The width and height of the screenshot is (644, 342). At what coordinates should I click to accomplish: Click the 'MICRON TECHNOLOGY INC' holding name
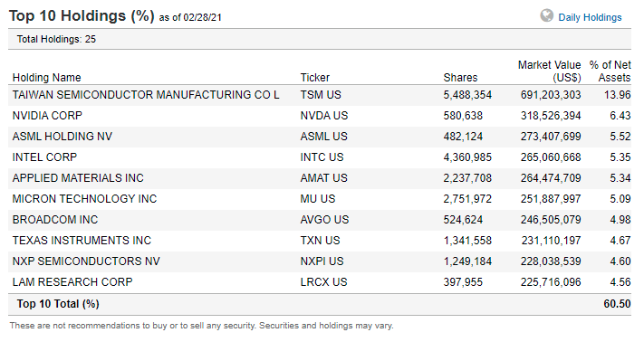pyautogui.click(x=84, y=199)
